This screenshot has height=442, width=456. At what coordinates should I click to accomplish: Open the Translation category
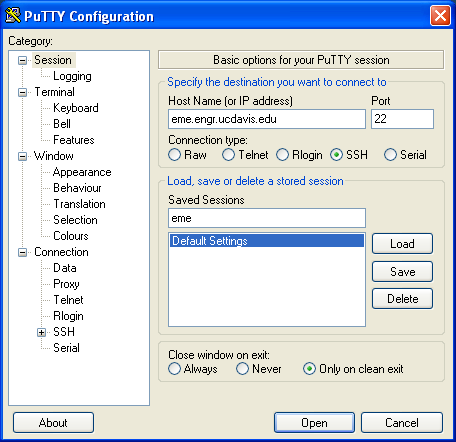(x=80, y=204)
